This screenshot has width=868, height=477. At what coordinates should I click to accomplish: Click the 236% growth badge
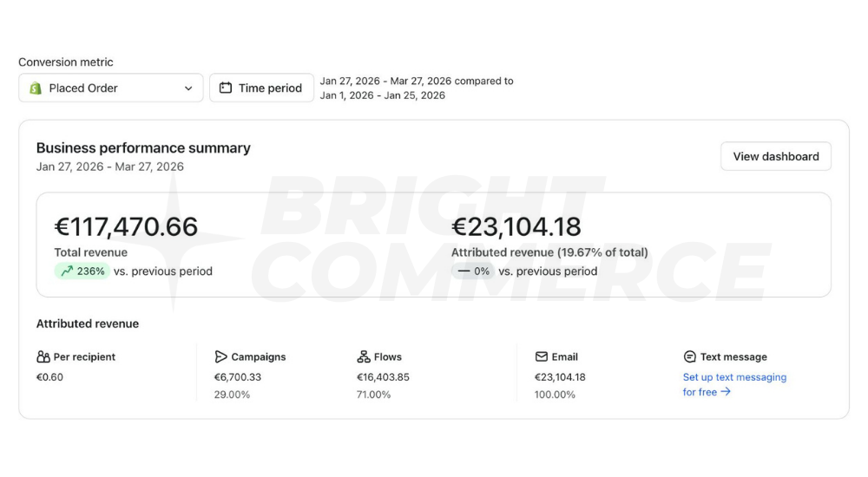pyautogui.click(x=82, y=271)
